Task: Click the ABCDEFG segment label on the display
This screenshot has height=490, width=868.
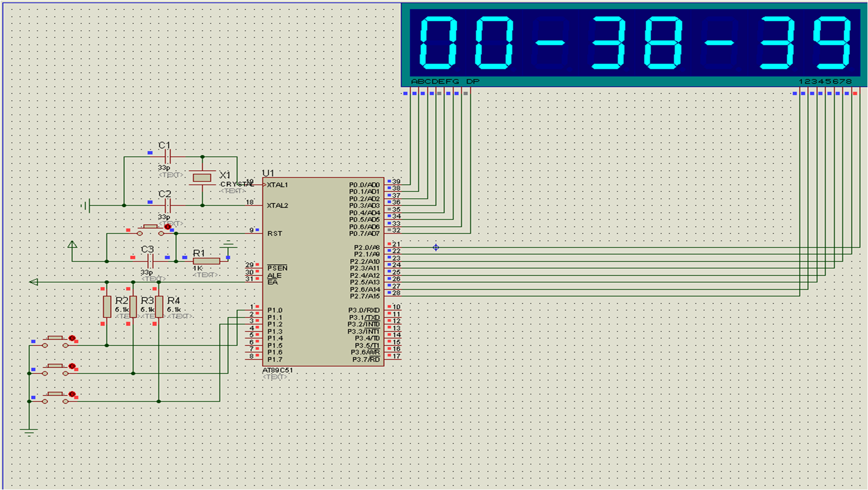Action: 435,81
